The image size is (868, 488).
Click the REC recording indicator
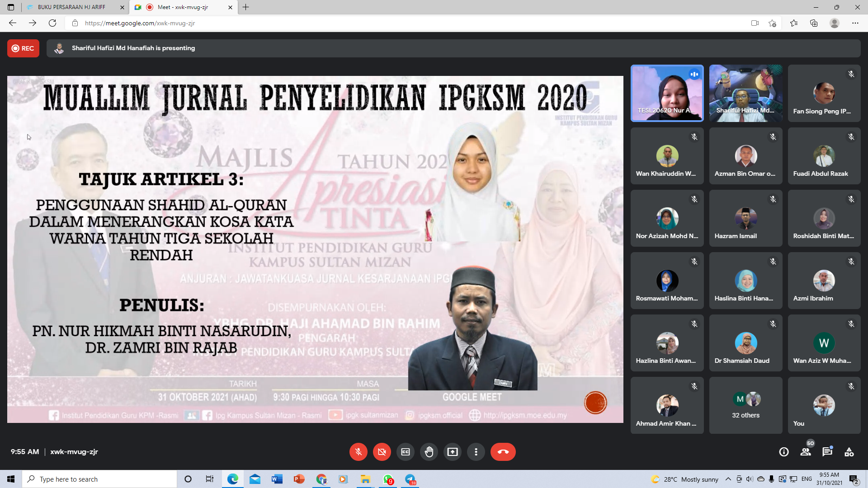click(23, 48)
